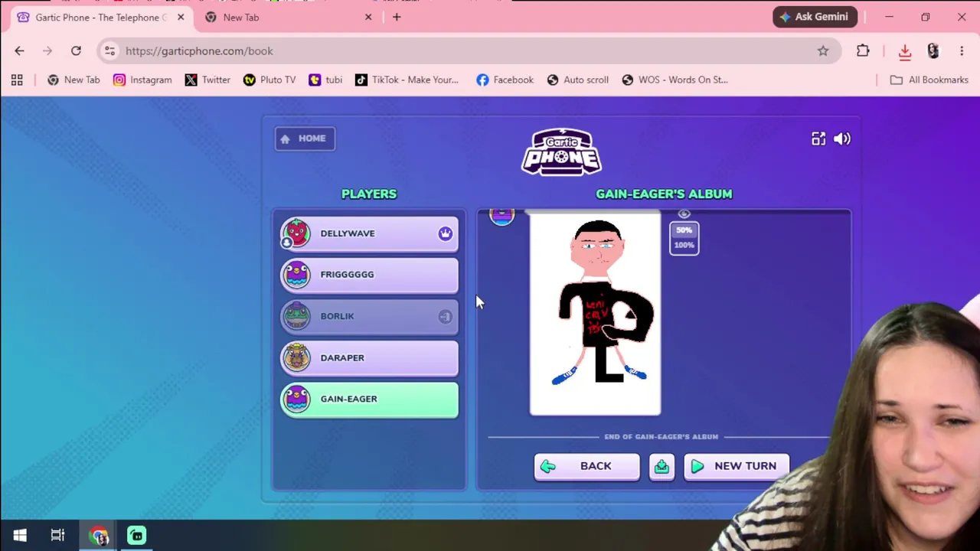Click the Ask Gemini button
The image size is (980, 551).
pos(815,17)
